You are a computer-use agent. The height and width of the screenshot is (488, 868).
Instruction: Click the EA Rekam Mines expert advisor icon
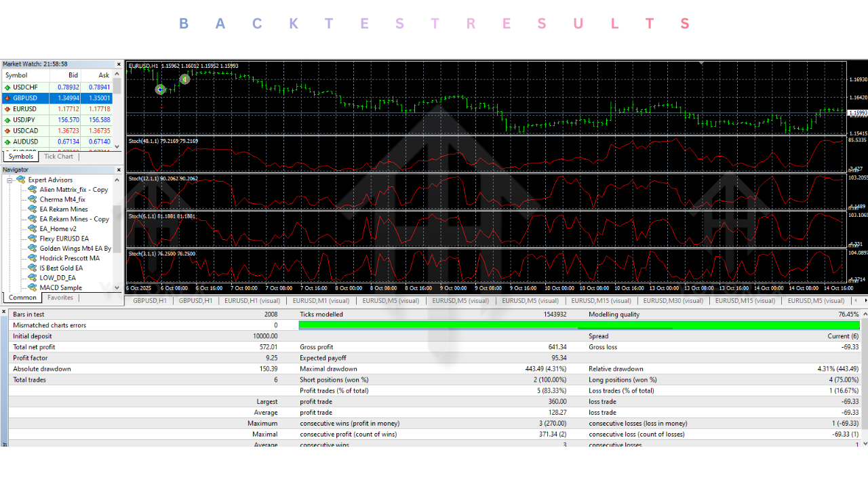[x=31, y=209]
